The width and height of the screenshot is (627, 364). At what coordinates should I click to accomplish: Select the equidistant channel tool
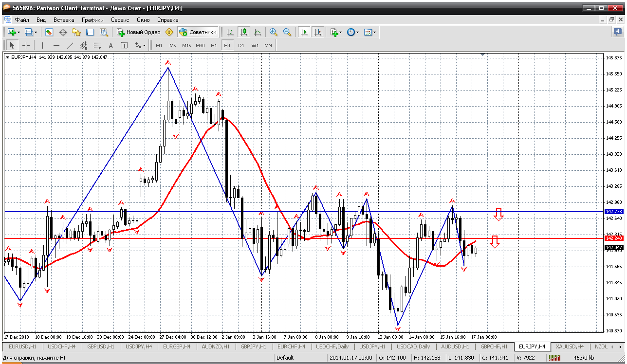(x=83, y=45)
